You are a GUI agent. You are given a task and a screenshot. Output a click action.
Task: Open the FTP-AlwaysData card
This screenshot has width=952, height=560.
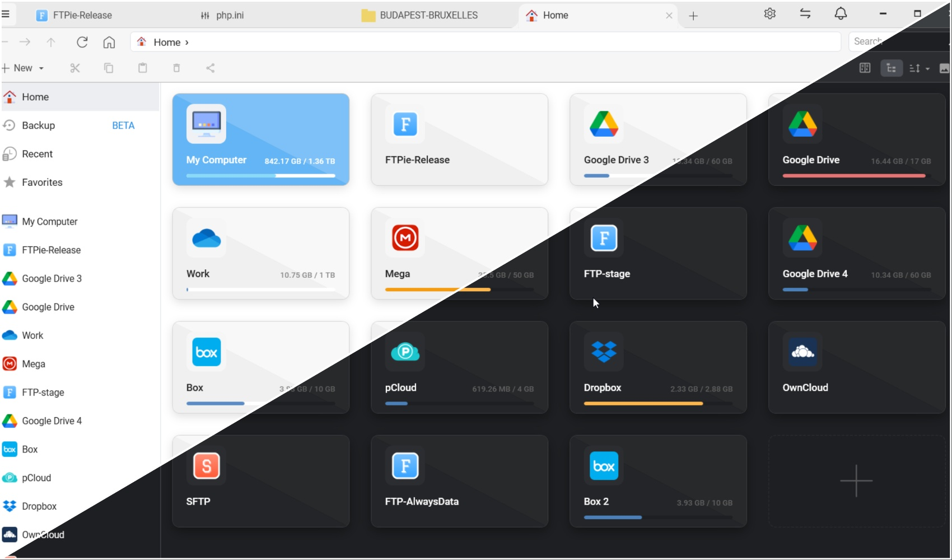(459, 481)
